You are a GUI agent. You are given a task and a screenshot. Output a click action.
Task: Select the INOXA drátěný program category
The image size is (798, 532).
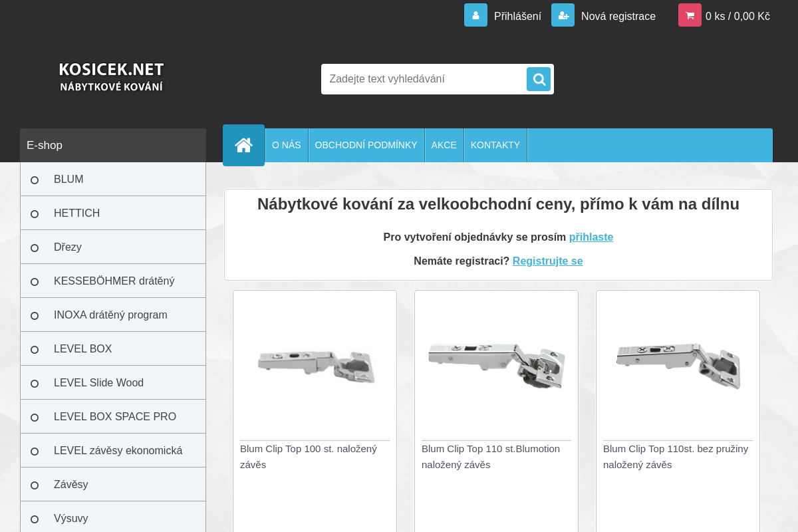[x=113, y=315]
